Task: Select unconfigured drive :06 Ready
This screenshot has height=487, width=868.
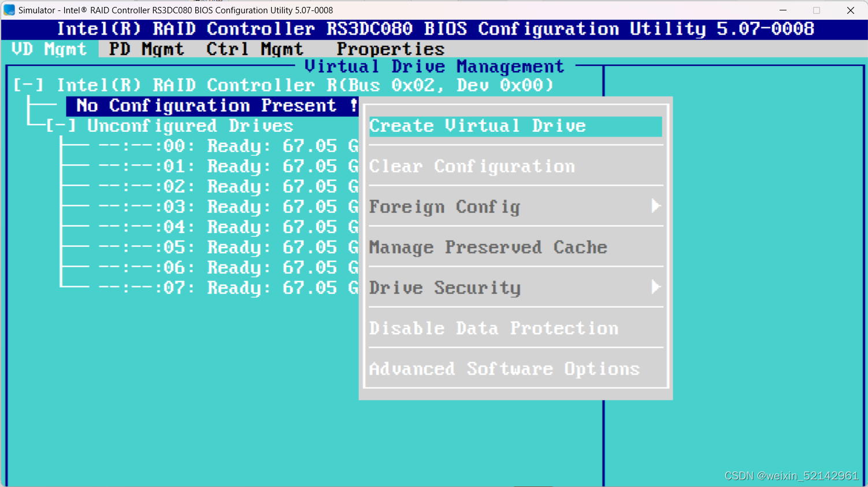Action: [x=228, y=268]
